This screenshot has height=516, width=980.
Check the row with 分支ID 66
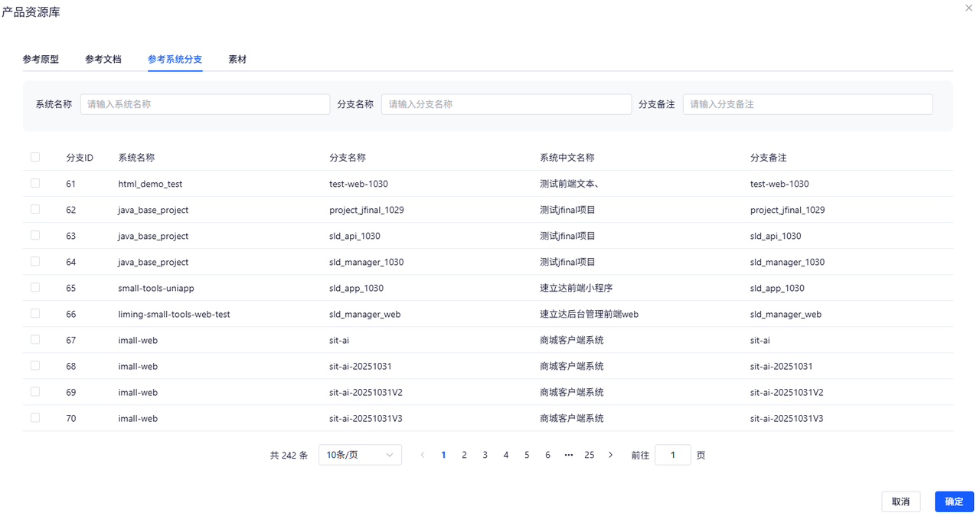pos(35,313)
